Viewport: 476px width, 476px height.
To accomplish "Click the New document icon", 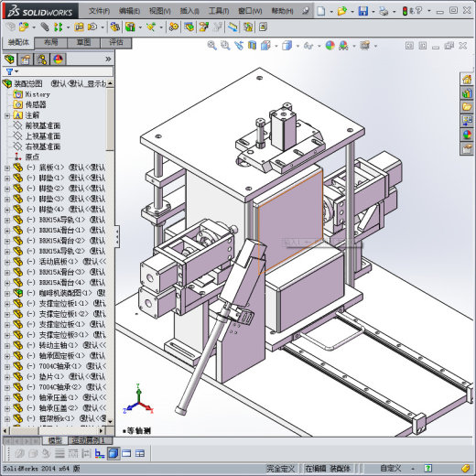I will click(x=321, y=11).
